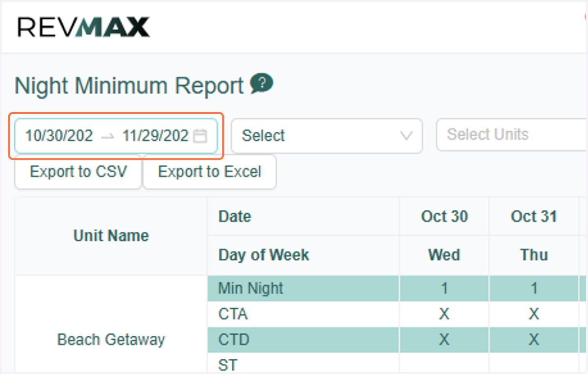Click CTD X mark for Oct 30
The width and height of the screenshot is (588, 374).
point(444,339)
